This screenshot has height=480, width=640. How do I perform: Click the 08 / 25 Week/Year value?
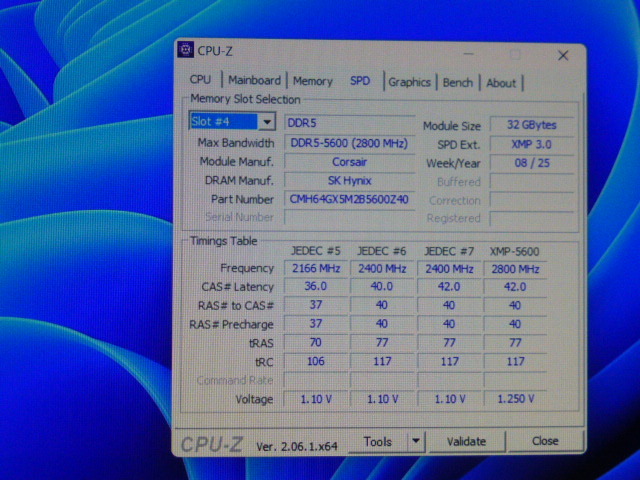tap(531, 163)
